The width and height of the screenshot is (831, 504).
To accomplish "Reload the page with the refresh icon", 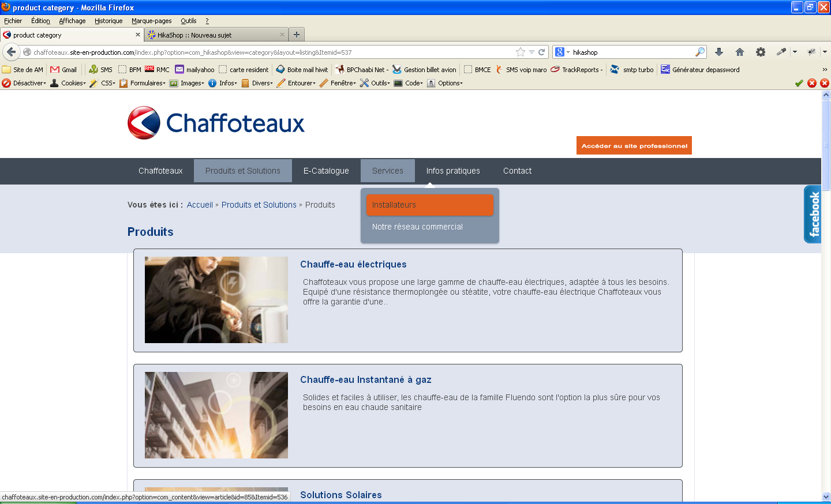I will click(x=542, y=52).
